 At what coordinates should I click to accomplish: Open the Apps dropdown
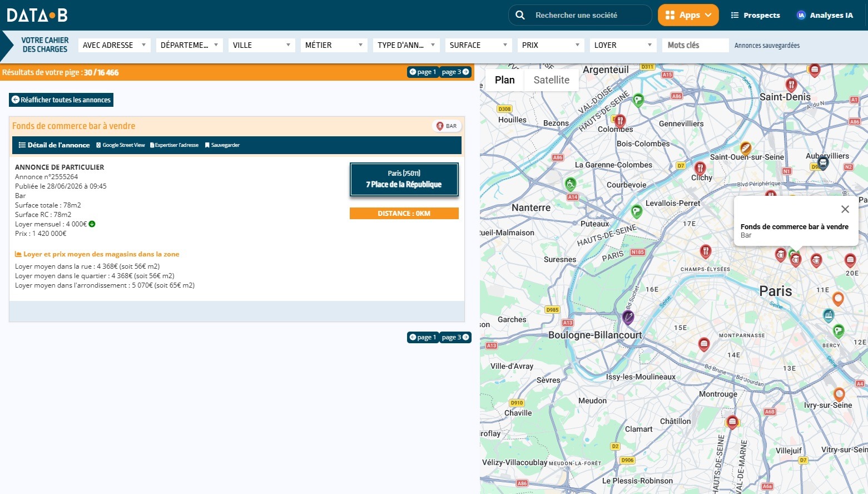point(688,15)
